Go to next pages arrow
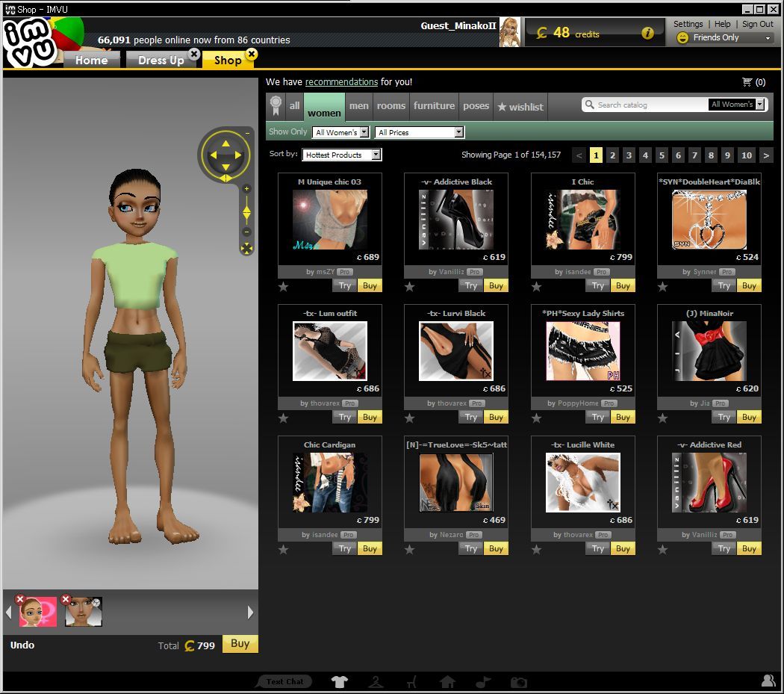This screenshot has height=694, width=784. coord(765,155)
